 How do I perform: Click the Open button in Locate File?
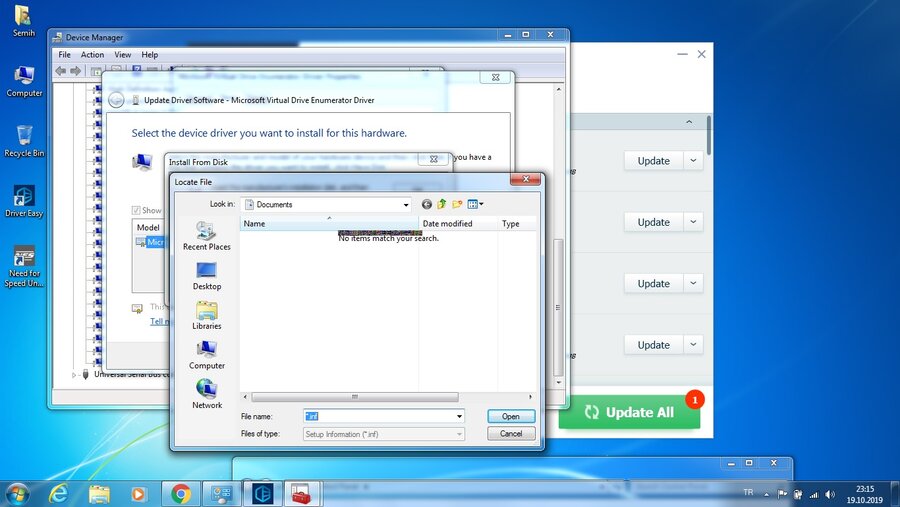tap(511, 416)
